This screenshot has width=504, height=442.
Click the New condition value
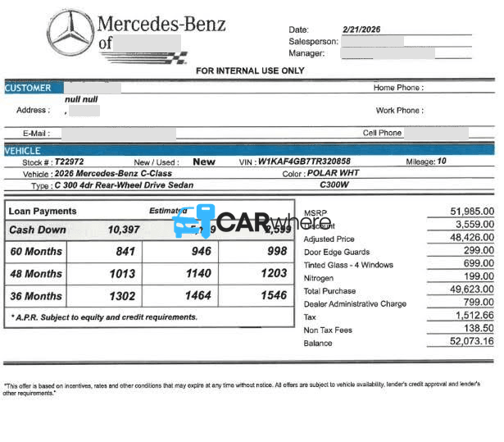pyautogui.click(x=206, y=163)
